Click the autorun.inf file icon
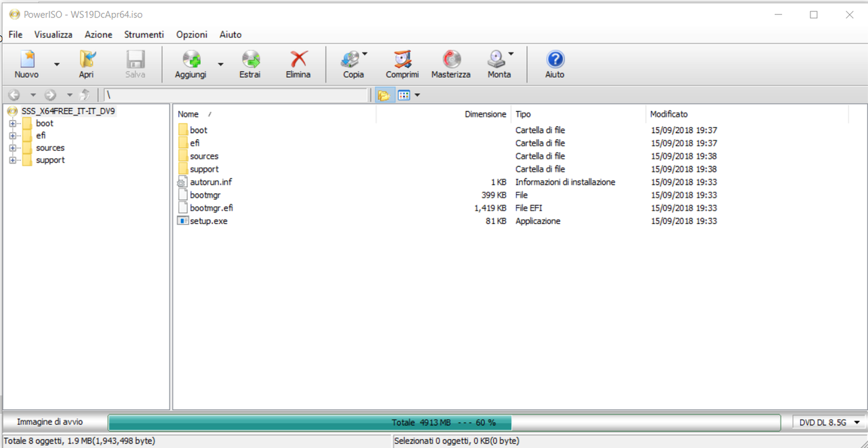The height and width of the screenshot is (448, 868). 182,182
